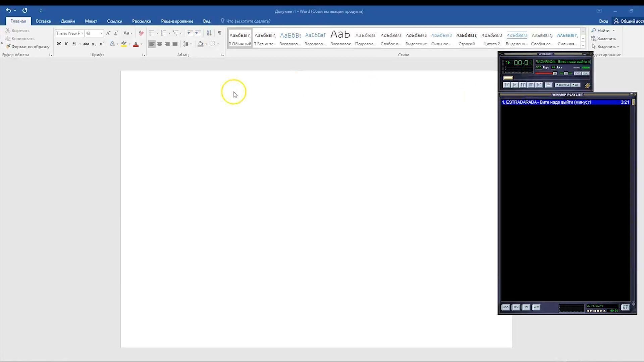Justify the paragraph text

click(x=175, y=44)
